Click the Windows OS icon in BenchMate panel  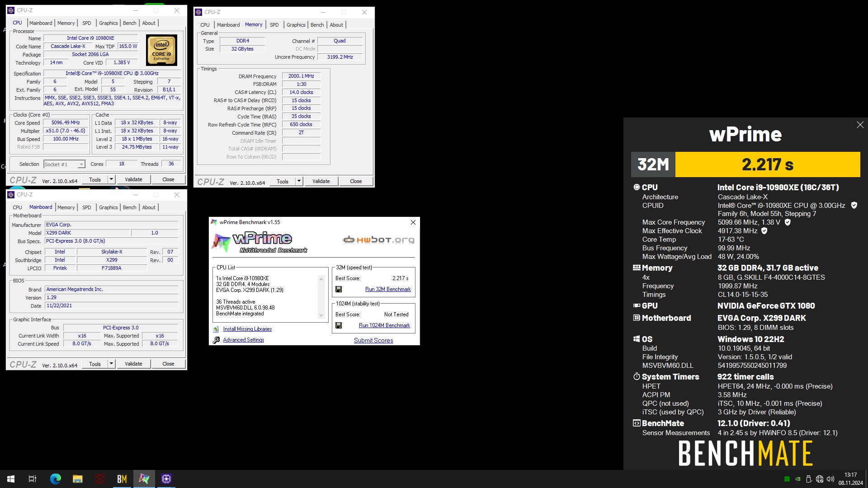tap(637, 339)
